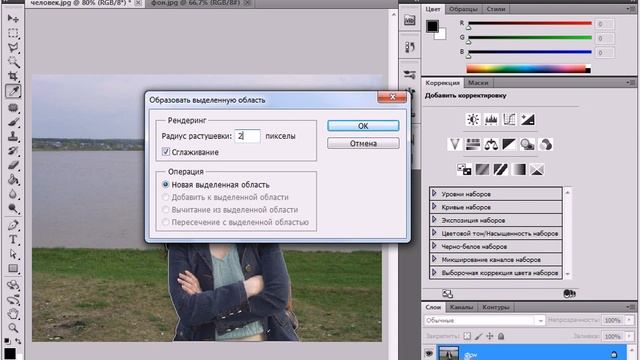The height and width of the screenshot is (360, 640).
Task: Select the Eyedropper tool
Action: 13,91
